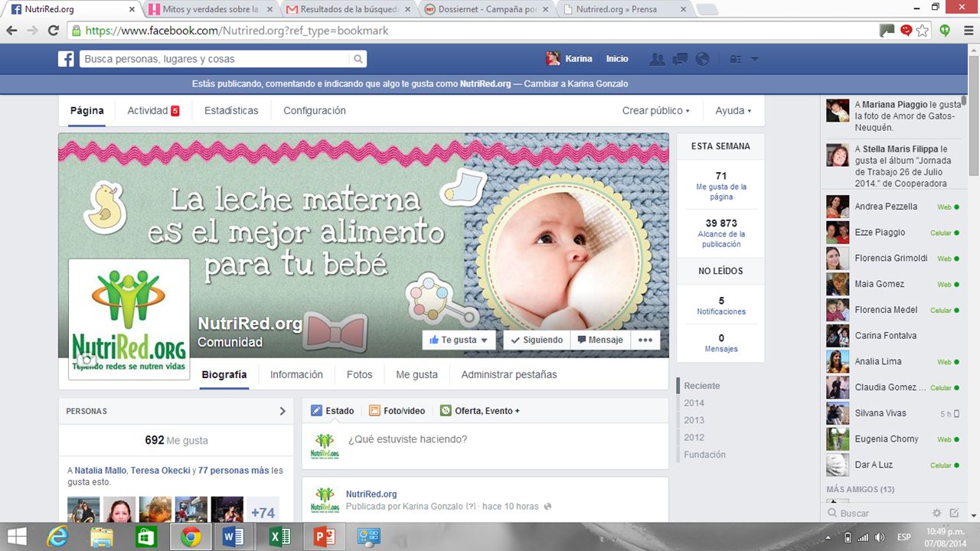Select the Me gusta tab

(x=416, y=375)
